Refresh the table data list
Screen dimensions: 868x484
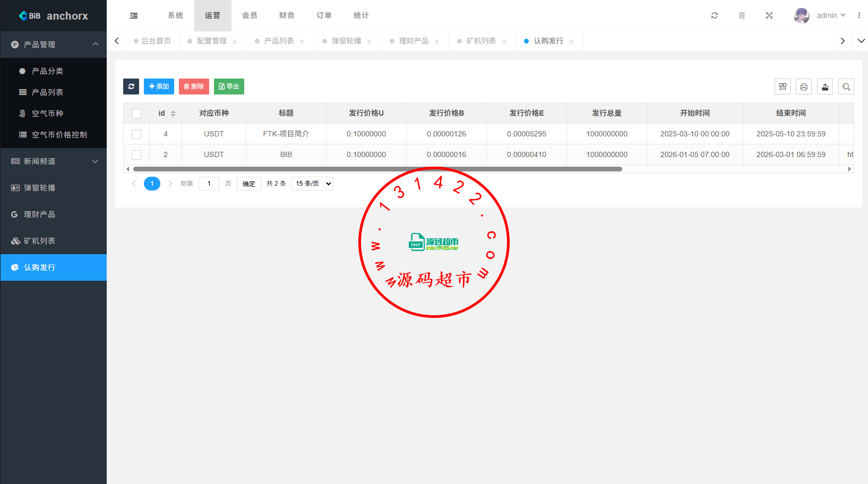(131, 86)
